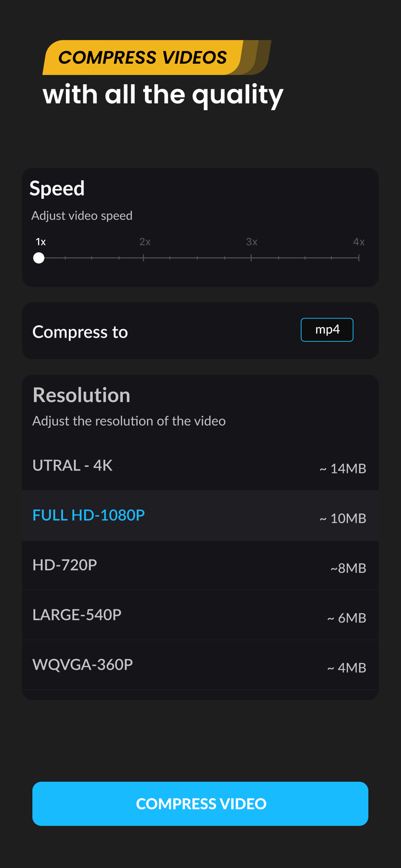The image size is (401, 868).
Task: Click the ~ 14MB size estimate
Action: point(343,469)
